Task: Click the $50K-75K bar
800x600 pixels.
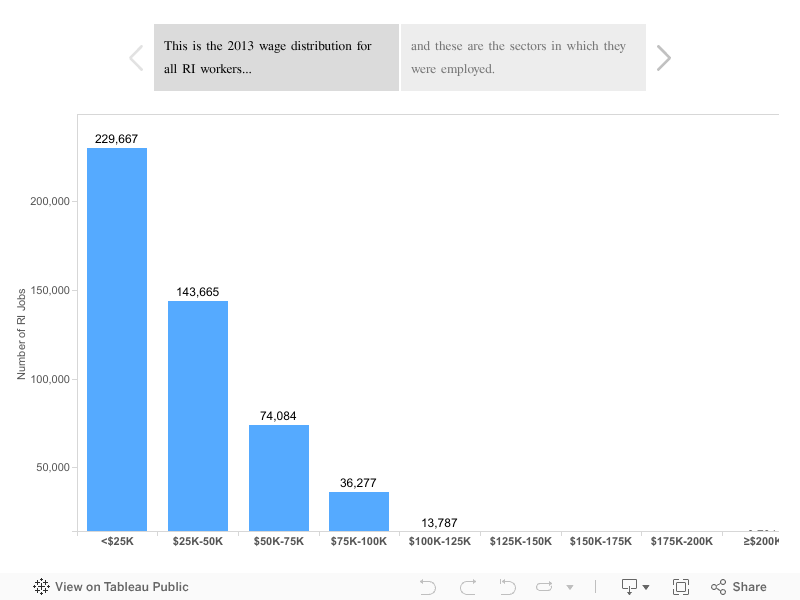Action: pyautogui.click(x=279, y=477)
